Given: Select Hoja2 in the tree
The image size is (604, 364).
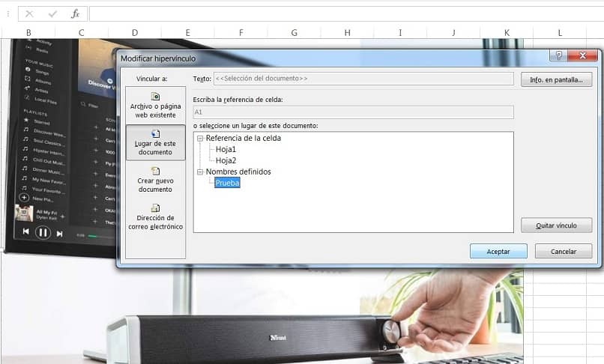Looking at the screenshot, I should tap(226, 160).
